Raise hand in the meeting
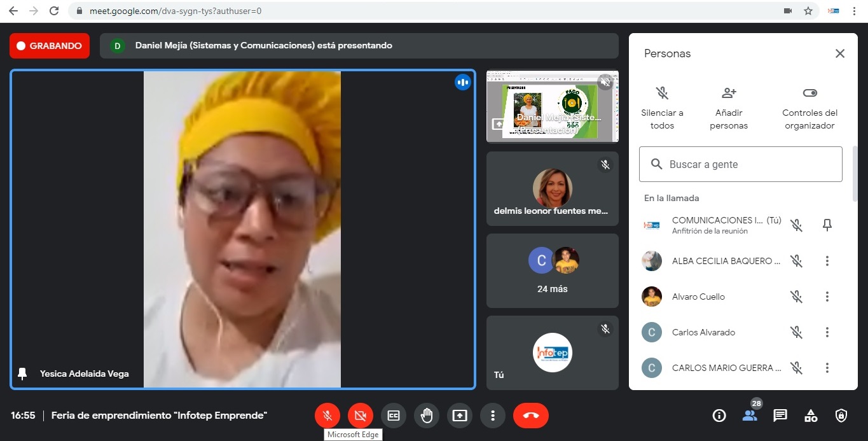 pos(427,416)
